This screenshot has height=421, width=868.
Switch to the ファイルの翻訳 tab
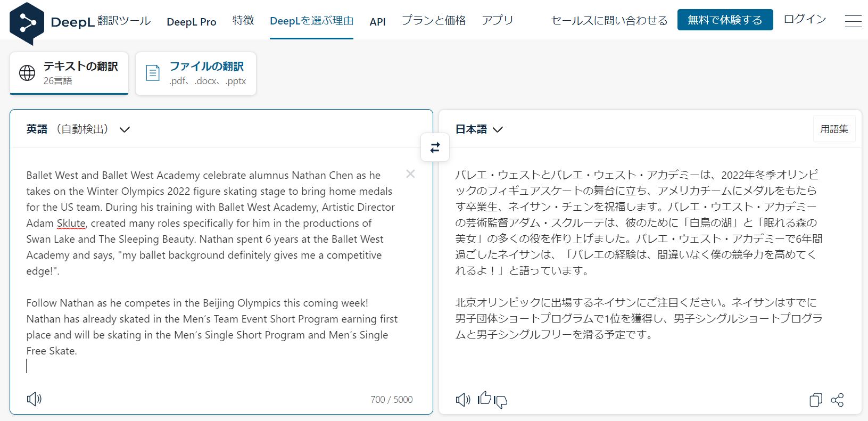click(196, 73)
